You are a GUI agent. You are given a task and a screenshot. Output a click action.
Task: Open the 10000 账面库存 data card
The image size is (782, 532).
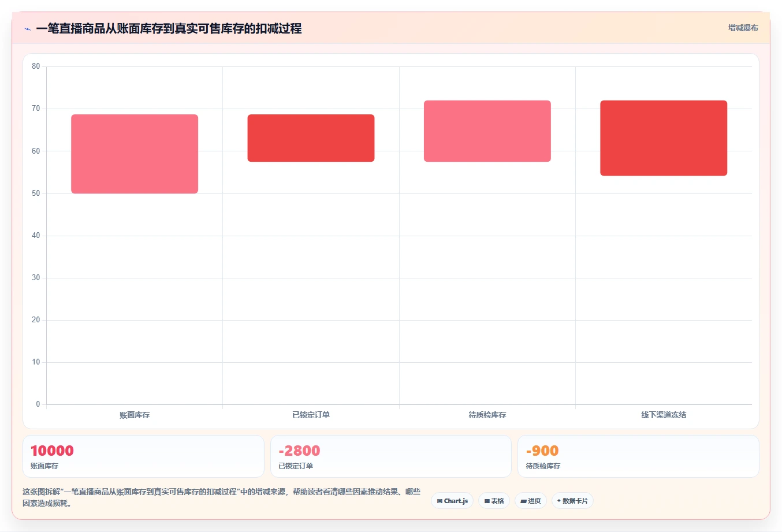[143, 456]
